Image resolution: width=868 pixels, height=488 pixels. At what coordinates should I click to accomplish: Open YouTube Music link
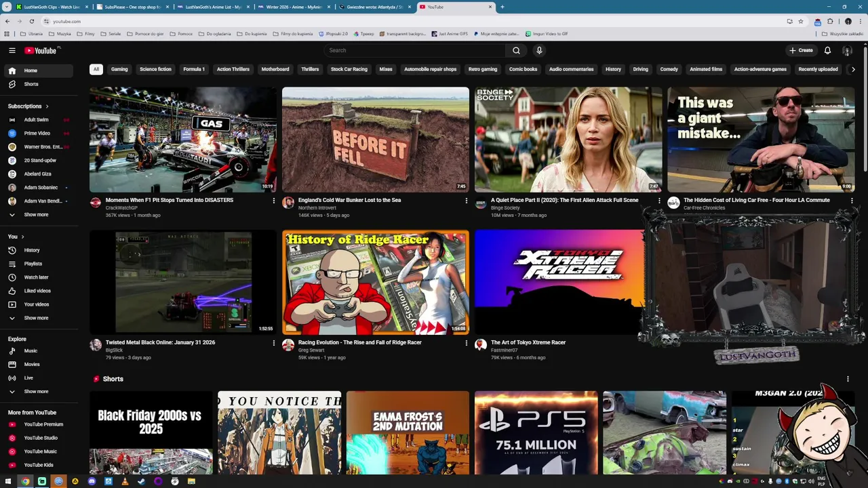[40, 451]
